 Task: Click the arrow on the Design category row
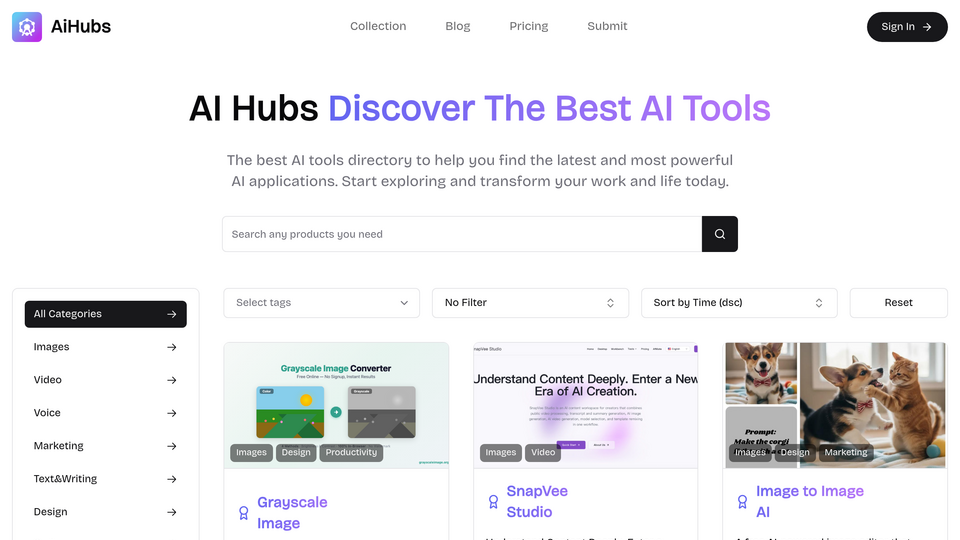[x=171, y=512]
